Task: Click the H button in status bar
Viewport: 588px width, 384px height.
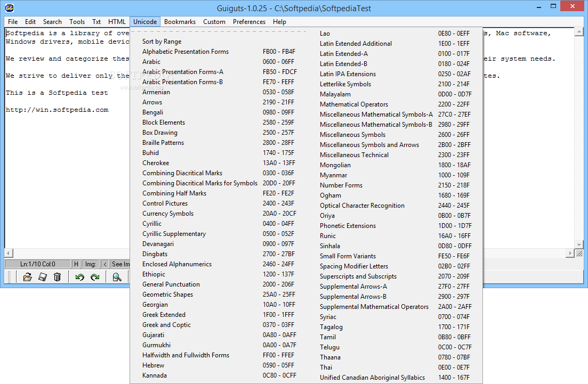Action: pos(76,264)
